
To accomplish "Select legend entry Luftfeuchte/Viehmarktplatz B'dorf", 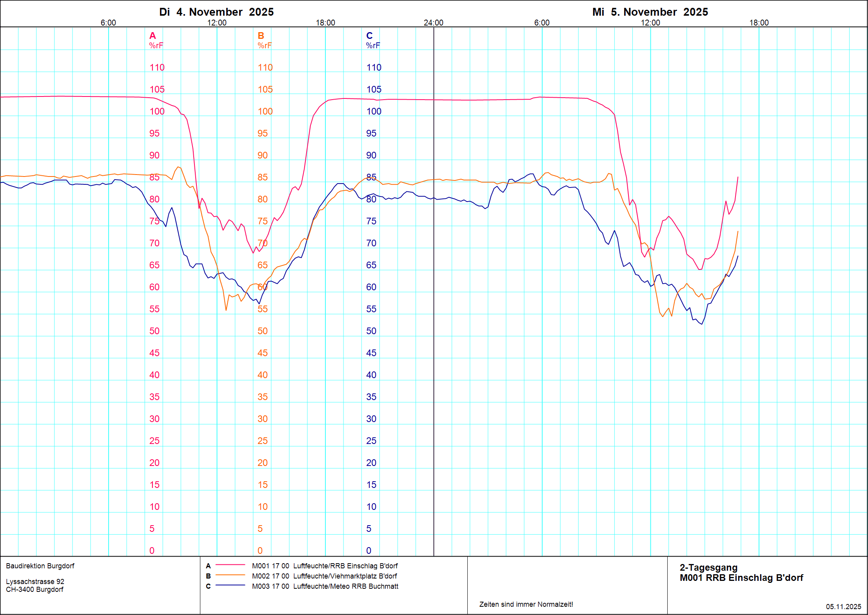I will (x=345, y=576).
